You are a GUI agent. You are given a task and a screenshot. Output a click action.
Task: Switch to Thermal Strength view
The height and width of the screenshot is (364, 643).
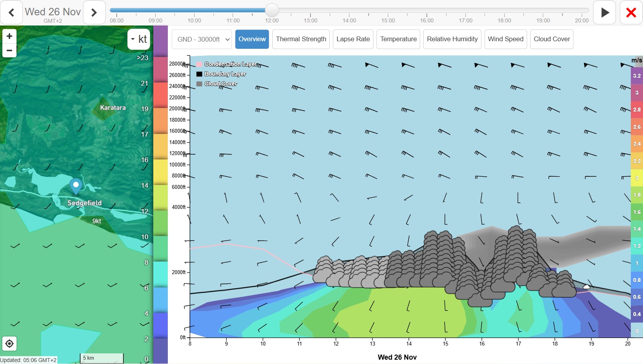pyautogui.click(x=301, y=39)
